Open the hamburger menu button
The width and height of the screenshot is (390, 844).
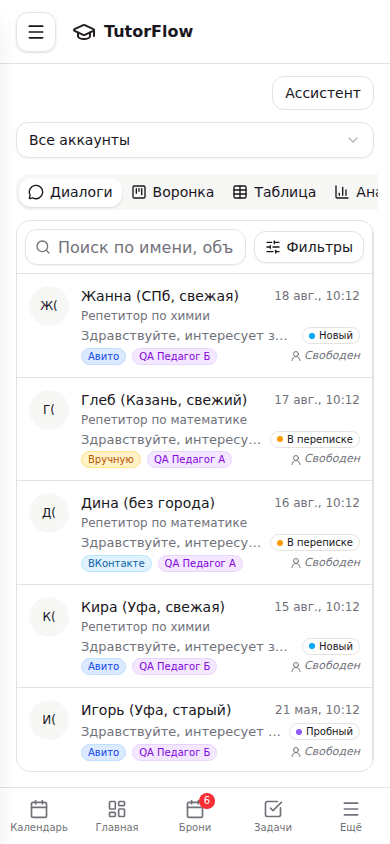(36, 32)
